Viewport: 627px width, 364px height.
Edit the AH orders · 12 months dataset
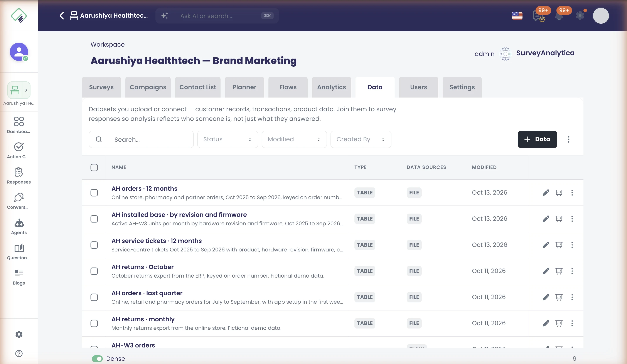pos(546,193)
